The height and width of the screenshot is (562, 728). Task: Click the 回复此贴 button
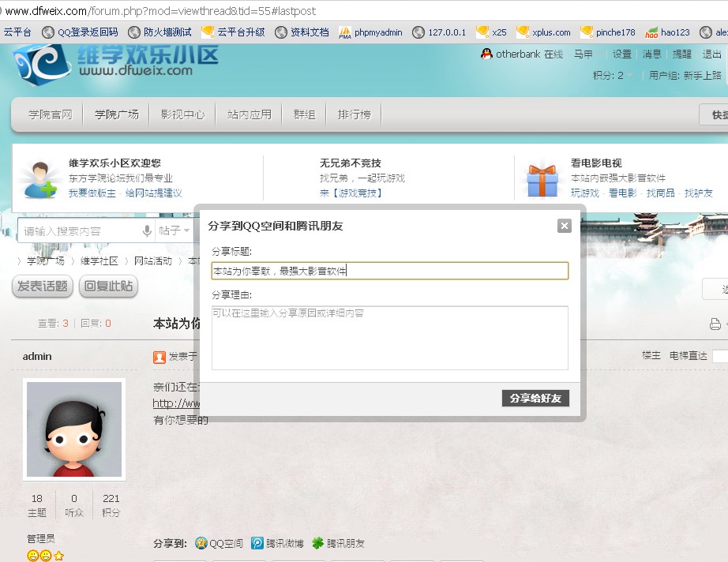click(x=108, y=286)
